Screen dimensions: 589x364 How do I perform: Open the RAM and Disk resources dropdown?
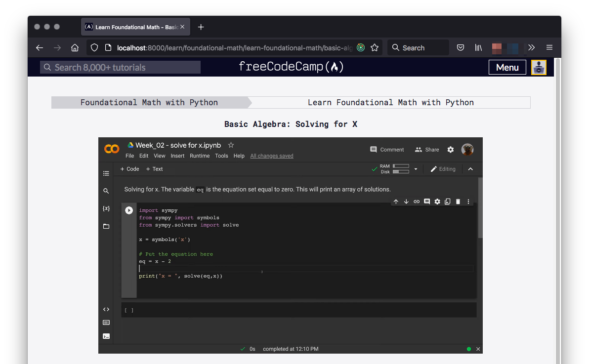416,168
